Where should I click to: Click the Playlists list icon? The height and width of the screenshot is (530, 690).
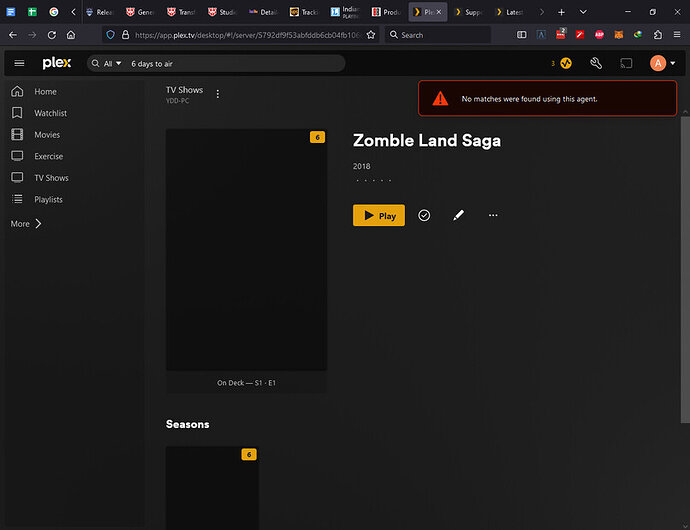point(17,199)
